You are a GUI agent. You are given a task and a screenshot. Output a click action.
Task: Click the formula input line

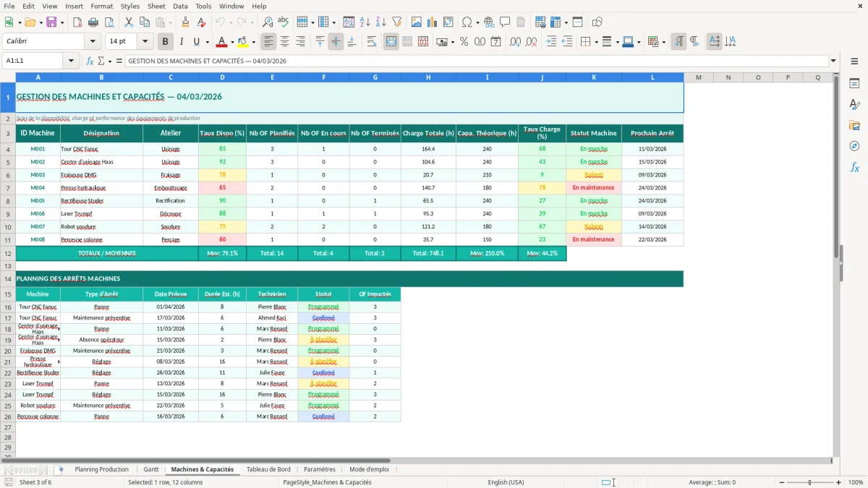476,61
